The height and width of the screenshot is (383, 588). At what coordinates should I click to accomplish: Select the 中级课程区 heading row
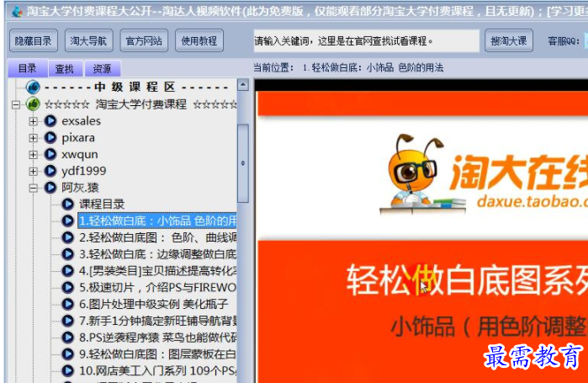click(x=136, y=88)
